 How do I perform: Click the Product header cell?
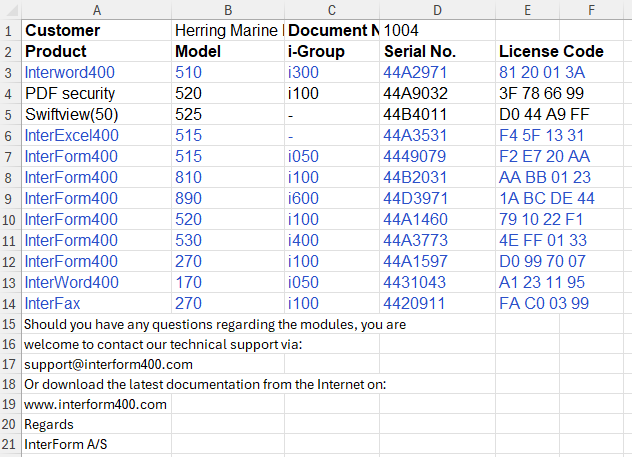[x=97, y=51]
